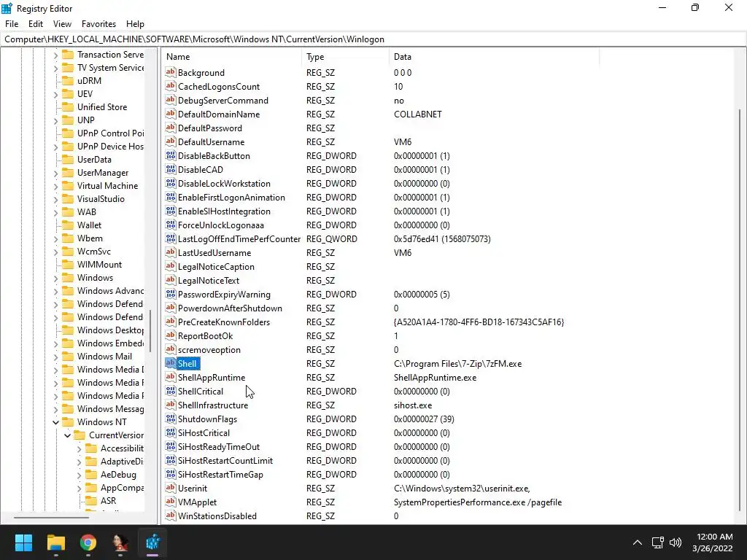Collapse the CurrentVersion tree node
The height and width of the screenshot is (560, 747).
(67, 435)
